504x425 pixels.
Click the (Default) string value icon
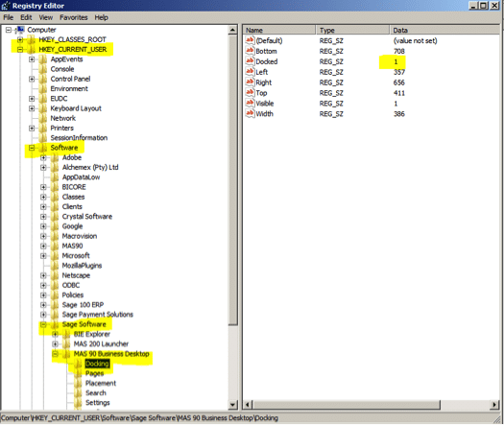coord(250,40)
